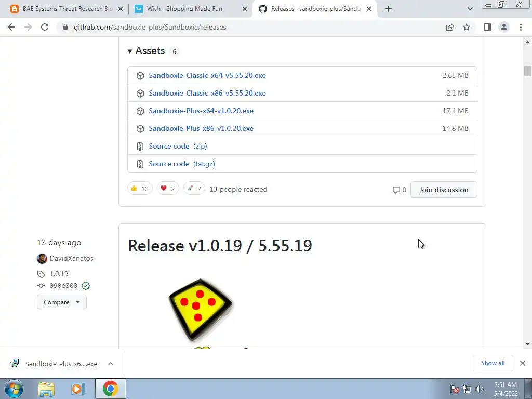532x399 pixels.
Task: Toggle heart reaction with 2
Action: [x=168, y=188]
